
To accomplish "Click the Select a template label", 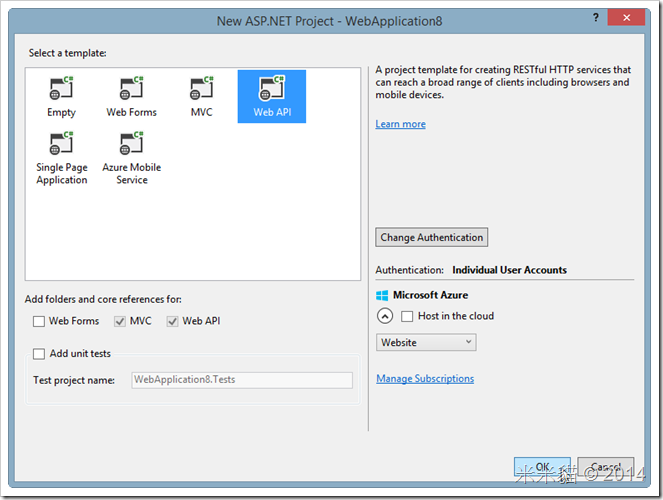I will [x=68, y=53].
